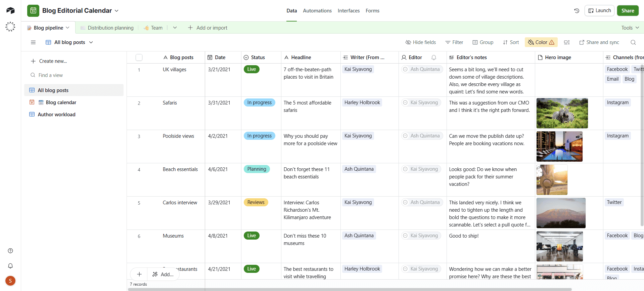Open notifications bell in left sidebar
This screenshot has width=644, height=291.
coord(10,266)
